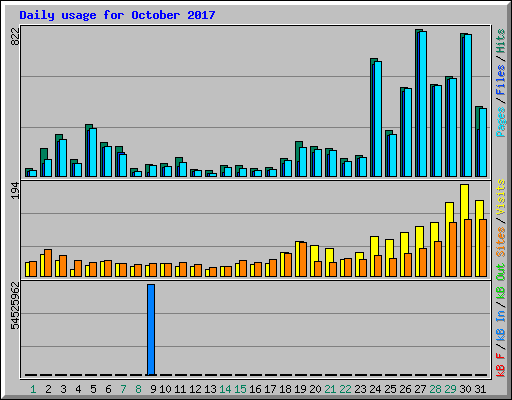Select the orange sites bar for day 31
The height and width of the screenshot is (400, 512).
click(483, 248)
